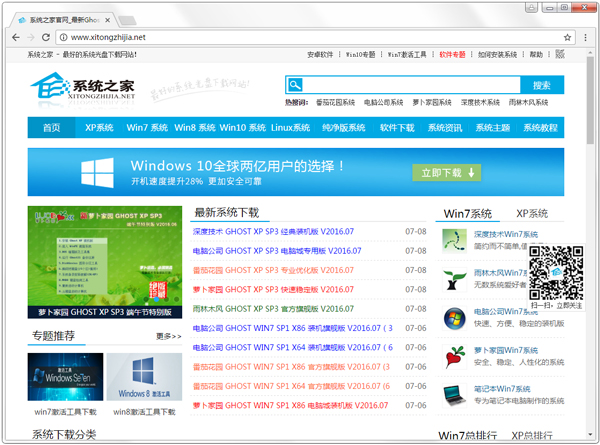Bookmark this page with the star icon
This screenshot has height=445, width=600.
pyautogui.click(x=567, y=37)
